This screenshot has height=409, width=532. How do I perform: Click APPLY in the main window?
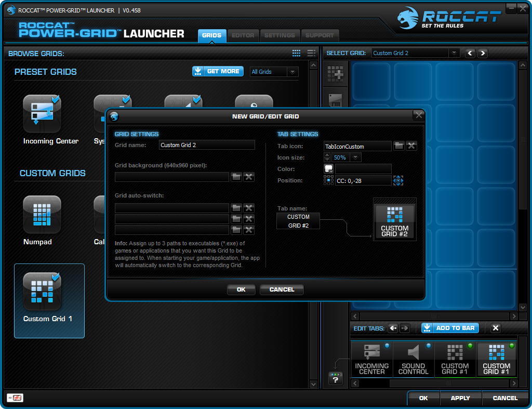pos(460,398)
